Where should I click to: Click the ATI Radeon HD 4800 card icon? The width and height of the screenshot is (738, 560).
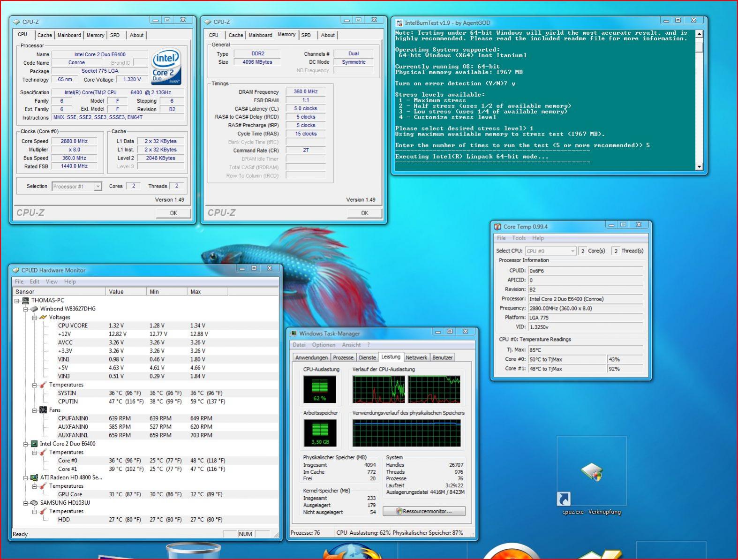click(x=34, y=477)
